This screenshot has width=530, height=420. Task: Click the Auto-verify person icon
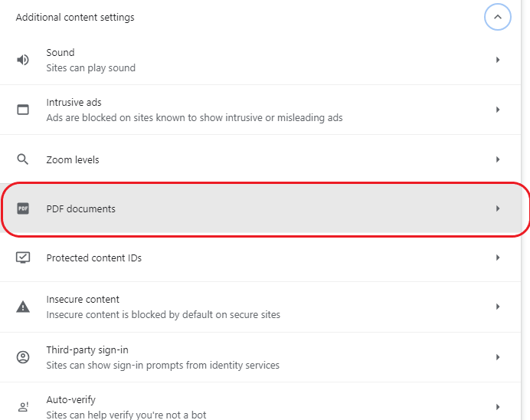(23, 406)
